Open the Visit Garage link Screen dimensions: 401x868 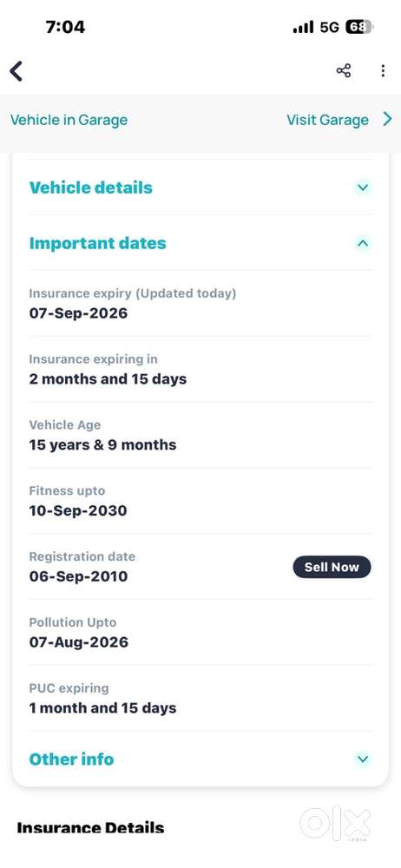pos(327,120)
